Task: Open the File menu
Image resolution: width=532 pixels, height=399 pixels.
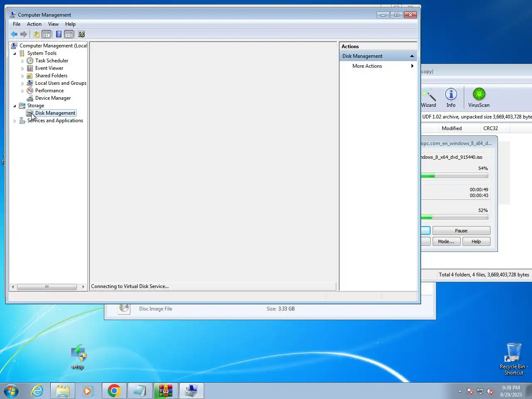Action: tap(17, 24)
